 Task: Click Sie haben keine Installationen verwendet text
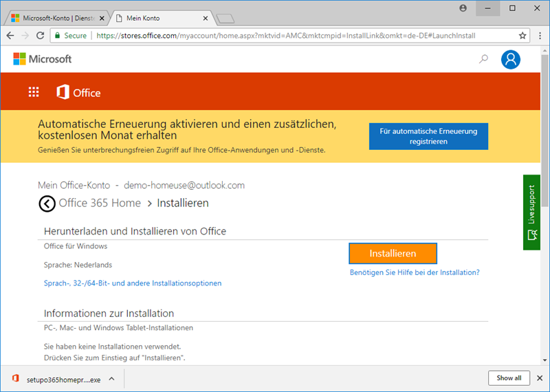point(112,347)
